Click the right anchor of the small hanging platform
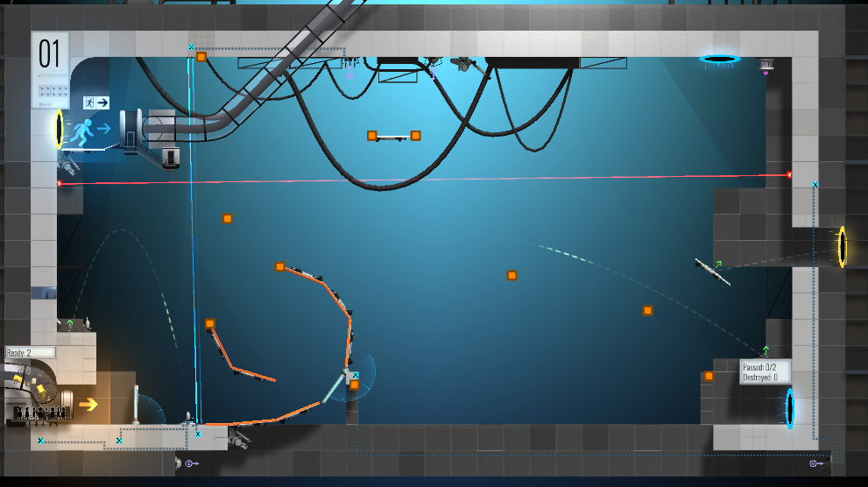Image resolution: width=868 pixels, height=487 pixels. point(416,136)
